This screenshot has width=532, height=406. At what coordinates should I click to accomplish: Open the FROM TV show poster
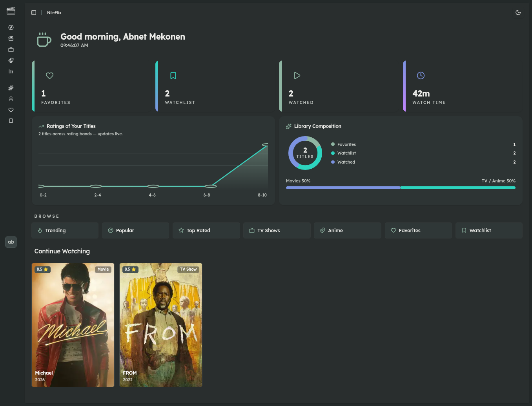(x=161, y=325)
